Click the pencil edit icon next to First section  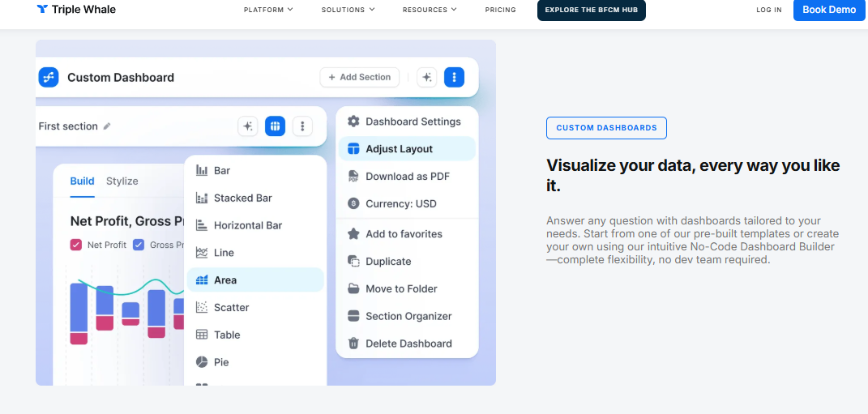108,126
